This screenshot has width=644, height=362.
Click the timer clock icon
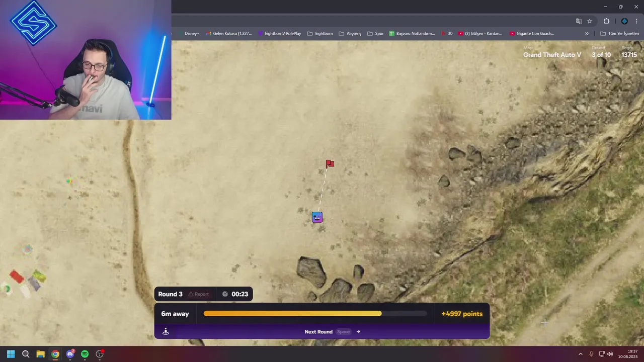[225, 294]
